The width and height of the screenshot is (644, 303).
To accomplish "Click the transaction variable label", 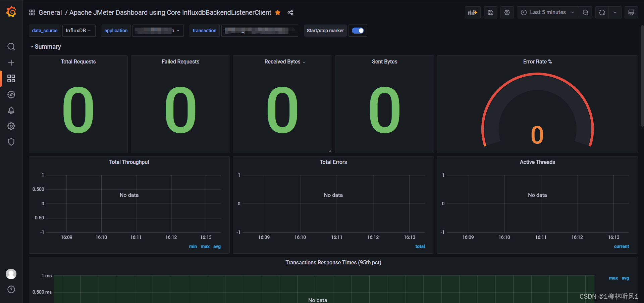I will click(204, 31).
